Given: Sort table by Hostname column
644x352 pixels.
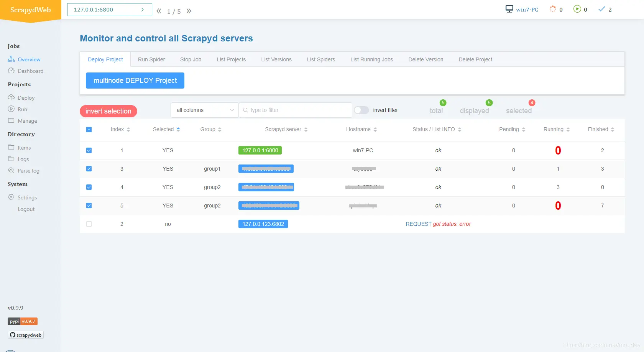Looking at the screenshot, I should (x=375, y=130).
